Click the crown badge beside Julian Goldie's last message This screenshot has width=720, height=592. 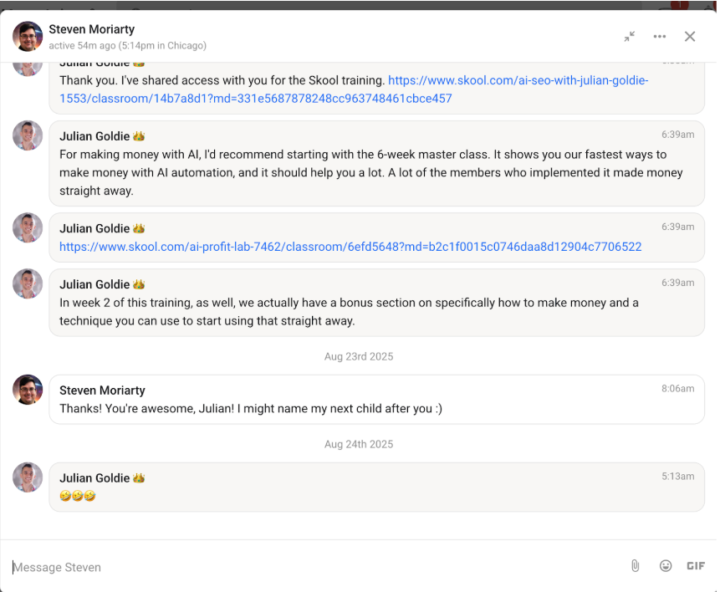[139, 478]
